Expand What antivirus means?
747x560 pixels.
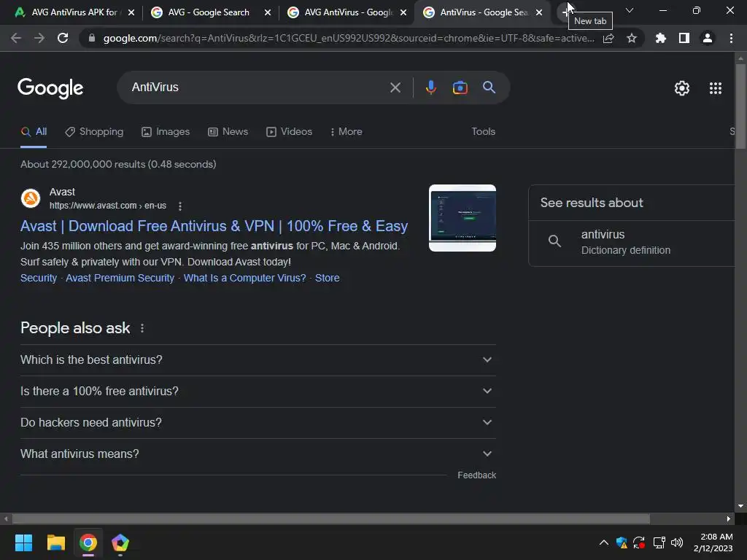coord(258,454)
